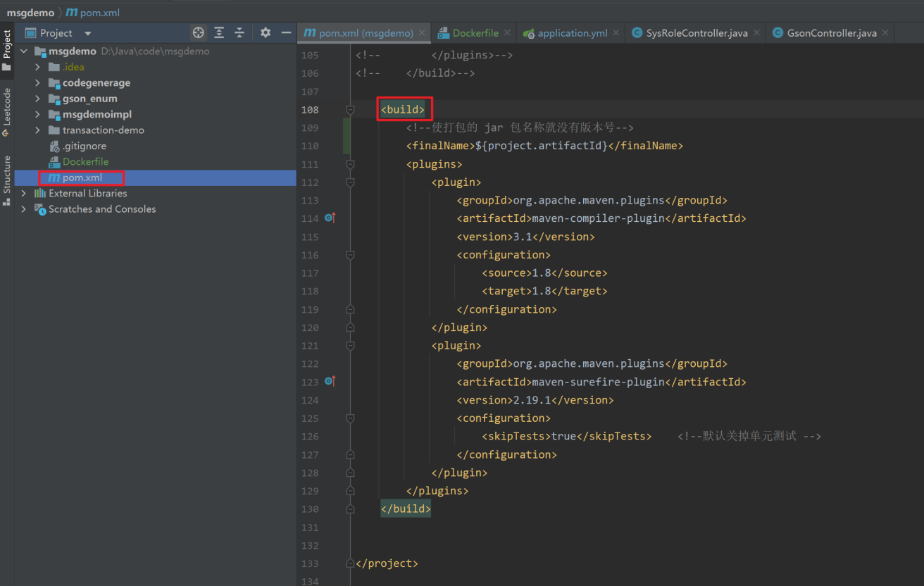The width and height of the screenshot is (924, 586).
Task: Fold the plugins tag at line 111
Action: point(350,164)
